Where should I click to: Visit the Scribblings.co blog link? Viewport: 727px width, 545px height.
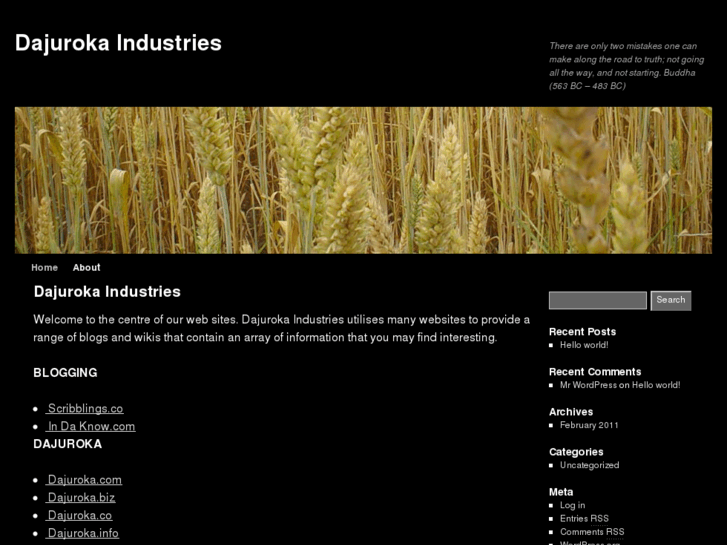(84, 409)
